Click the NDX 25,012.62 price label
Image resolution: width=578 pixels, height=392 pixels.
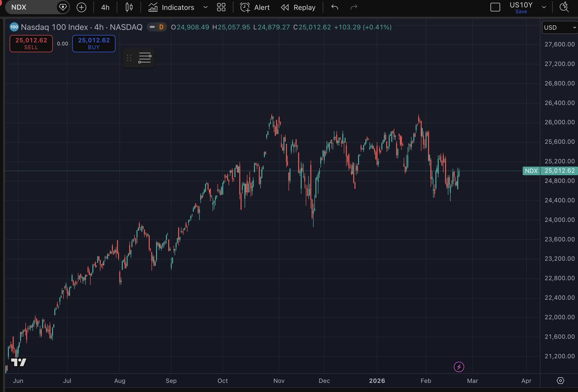550,171
